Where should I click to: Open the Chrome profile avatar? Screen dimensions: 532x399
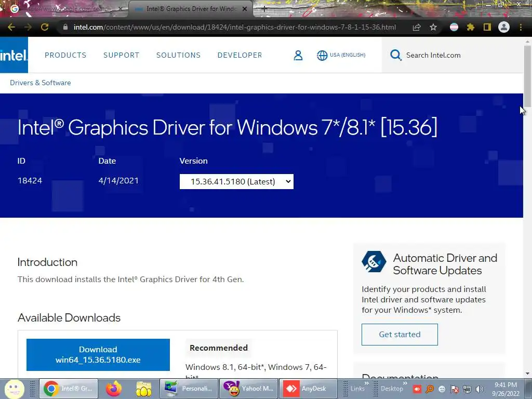[x=504, y=27]
